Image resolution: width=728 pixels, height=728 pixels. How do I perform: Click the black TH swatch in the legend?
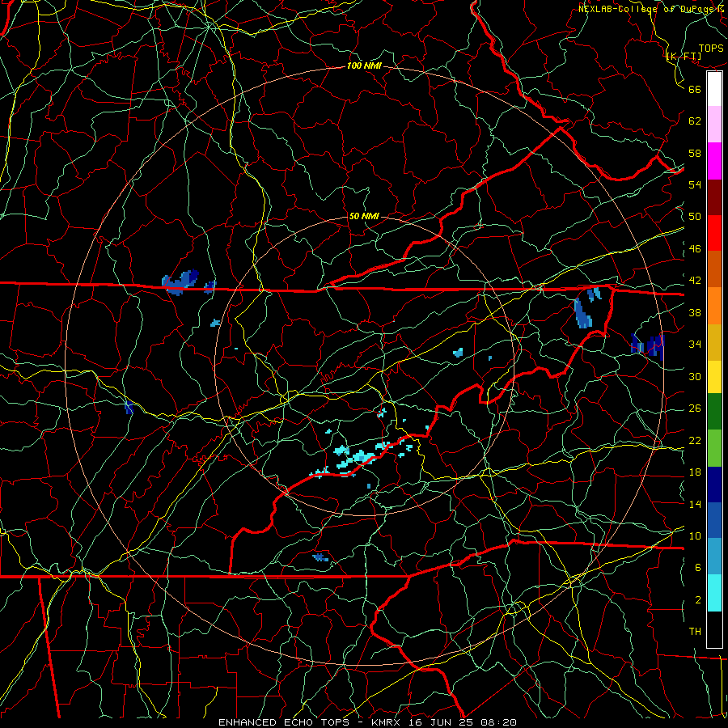714,629
